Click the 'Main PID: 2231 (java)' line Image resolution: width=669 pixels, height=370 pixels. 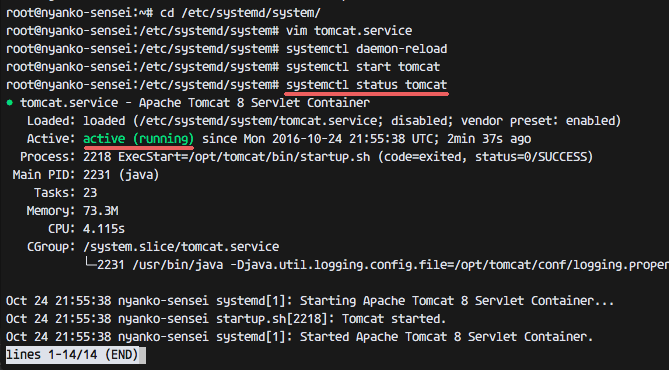(86, 175)
